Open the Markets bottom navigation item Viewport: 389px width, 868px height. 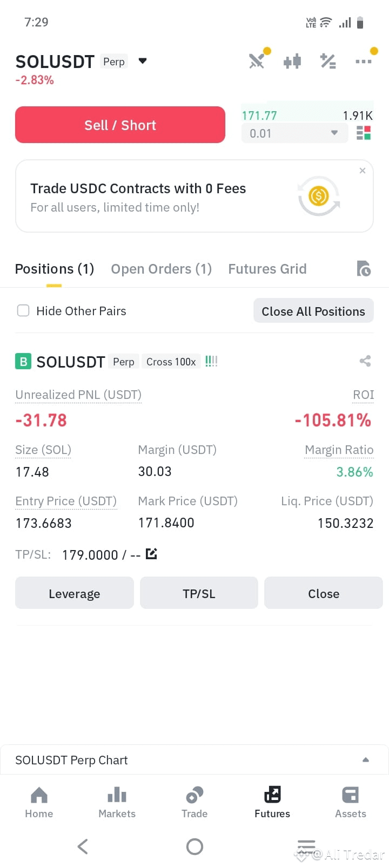(117, 802)
